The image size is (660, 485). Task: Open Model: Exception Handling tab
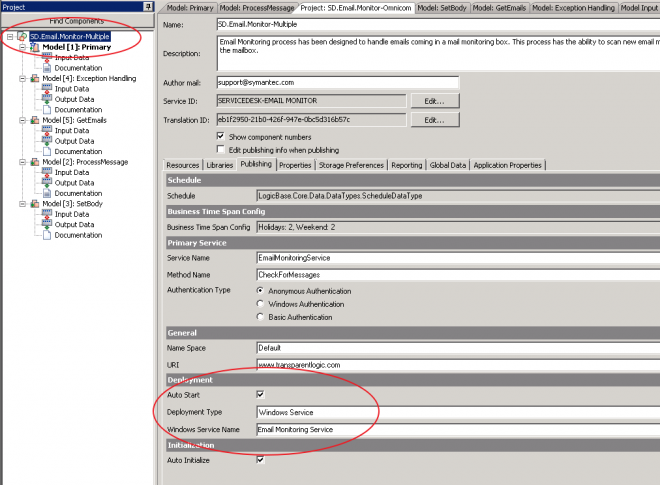click(x=573, y=8)
